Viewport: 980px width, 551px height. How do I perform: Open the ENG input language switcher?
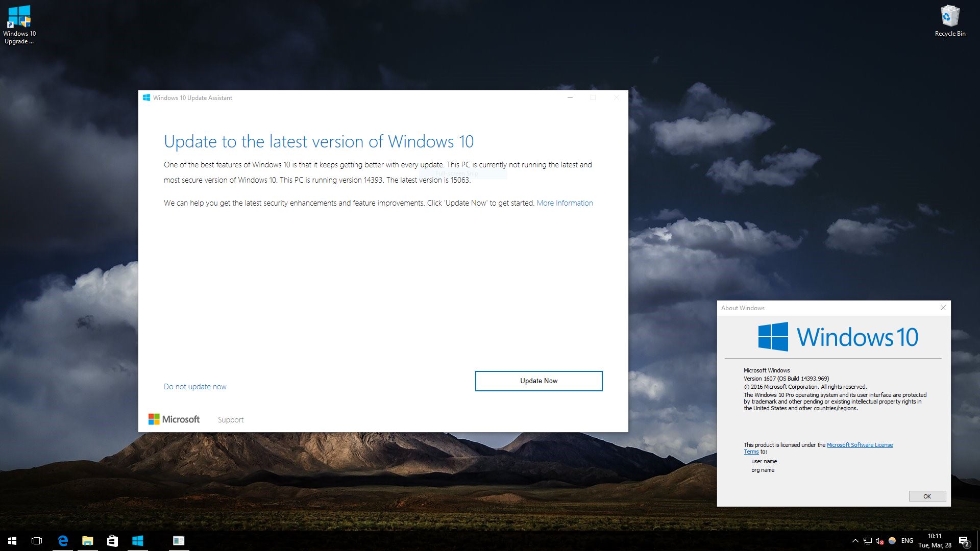(x=907, y=541)
